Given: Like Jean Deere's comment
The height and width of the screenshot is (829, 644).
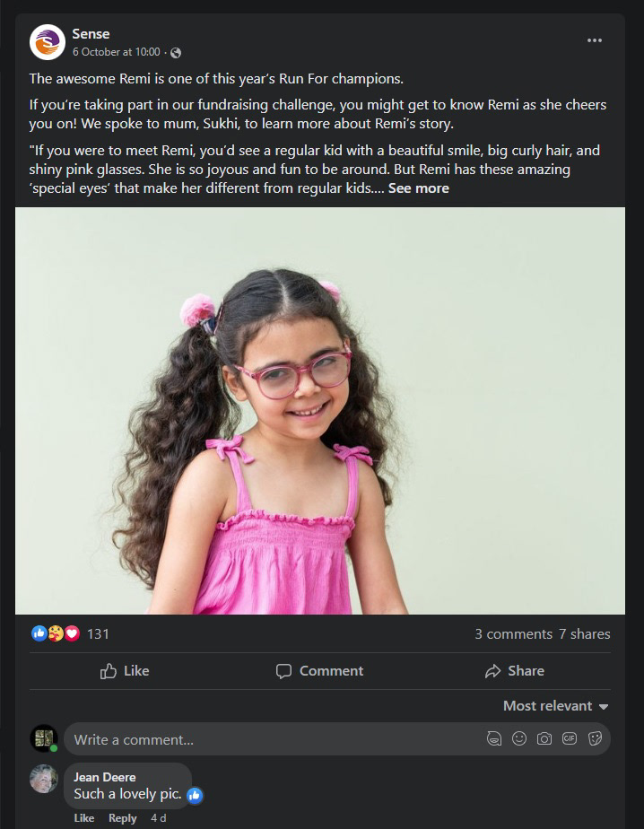Looking at the screenshot, I should 84,818.
